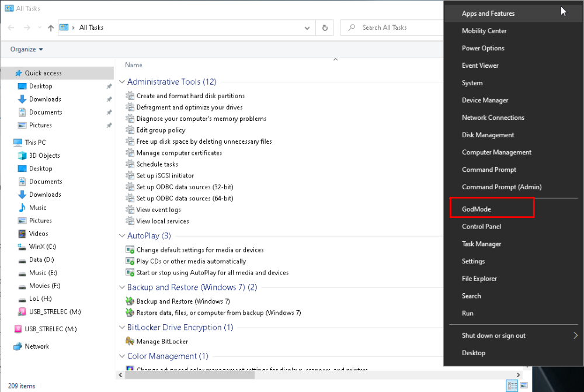Collapse the Color Management group
The width and height of the screenshot is (584, 392).
tap(122, 356)
